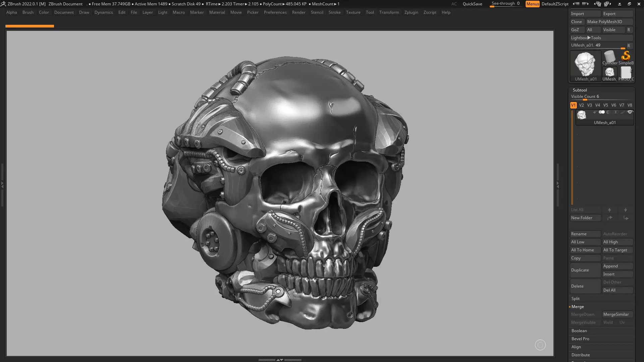
Task: Toggle UMesh_a01 subtool eye visibility
Action: [630, 112]
